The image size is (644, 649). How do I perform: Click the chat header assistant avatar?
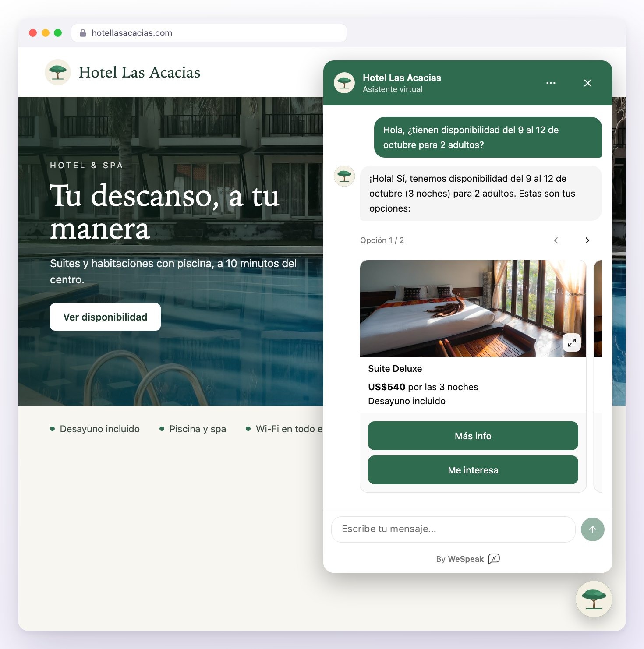click(x=344, y=83)
